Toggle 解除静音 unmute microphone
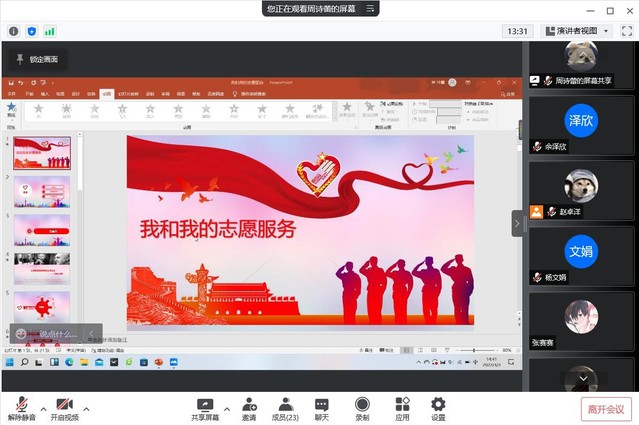The width and height of the screenshot is (639, 425). coord(22,409)
